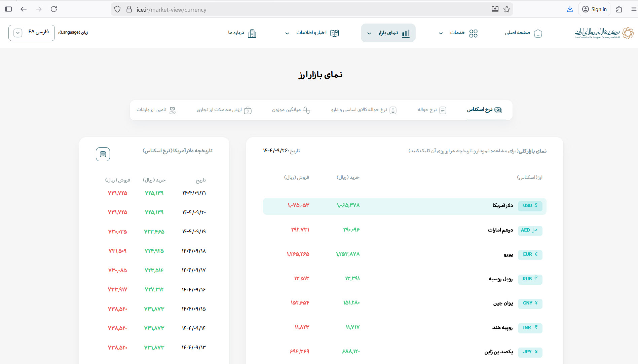Click the table icon in USD history panel
Image resolution: width=638 pixels, height=364 pixels.
[x=103, y=154]
